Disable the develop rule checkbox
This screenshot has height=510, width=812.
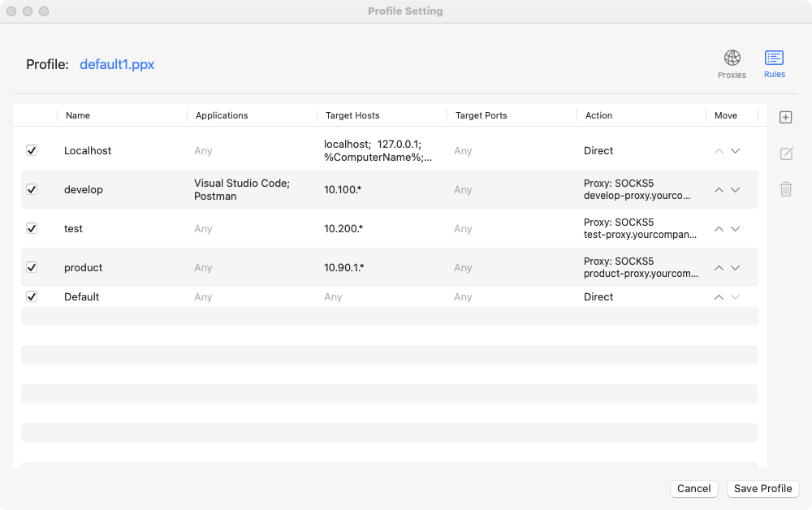[32, 189]
